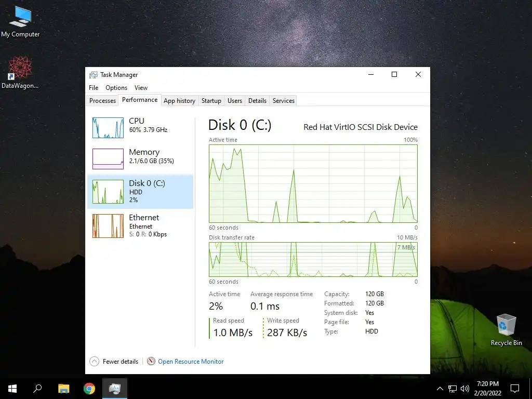532x399 pixels.
Task: Switch to the App history tab
Action: coord(179,101)
